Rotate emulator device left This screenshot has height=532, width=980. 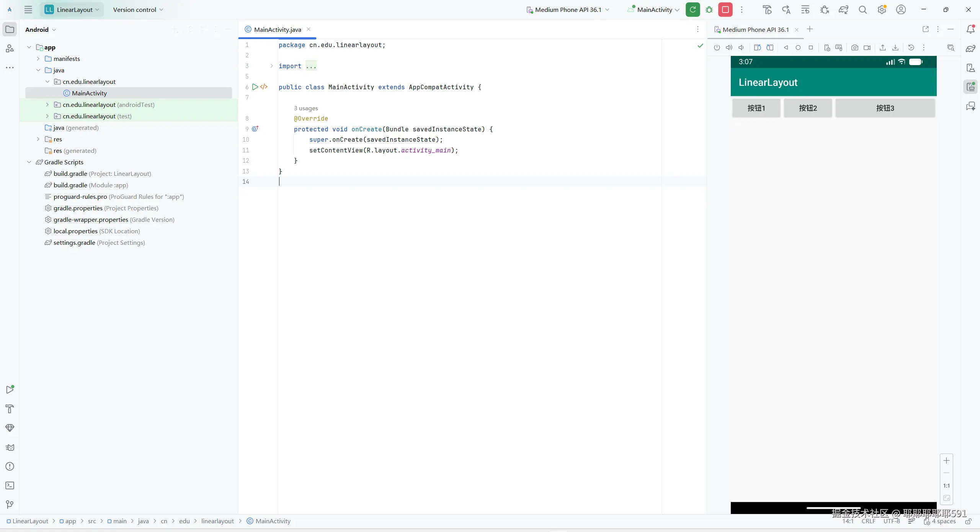(757, 48)
